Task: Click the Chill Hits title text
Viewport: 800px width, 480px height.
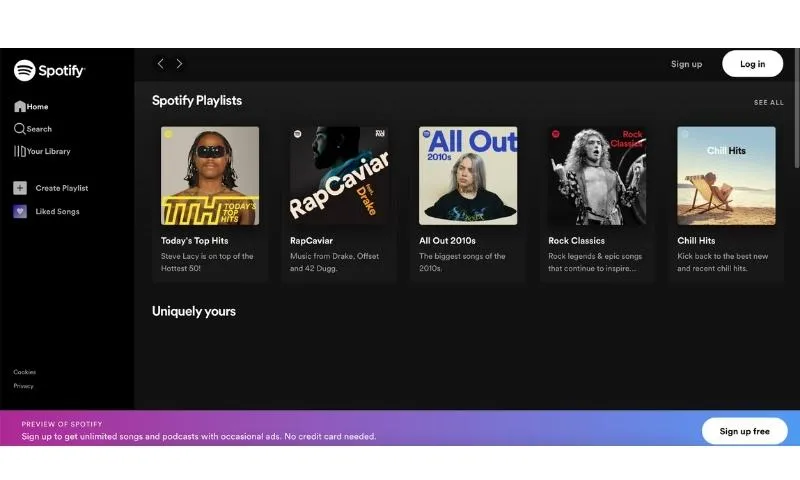Action: click(696, 241)
